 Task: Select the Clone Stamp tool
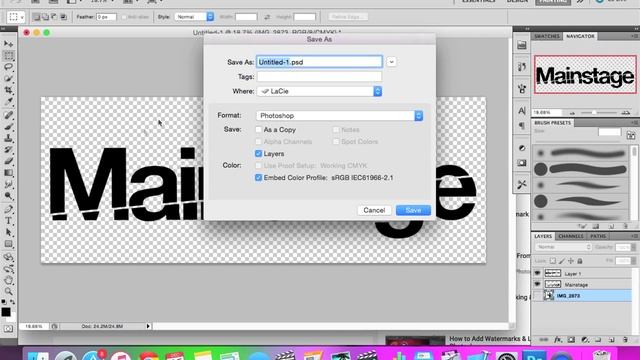[x=8, y=138]
